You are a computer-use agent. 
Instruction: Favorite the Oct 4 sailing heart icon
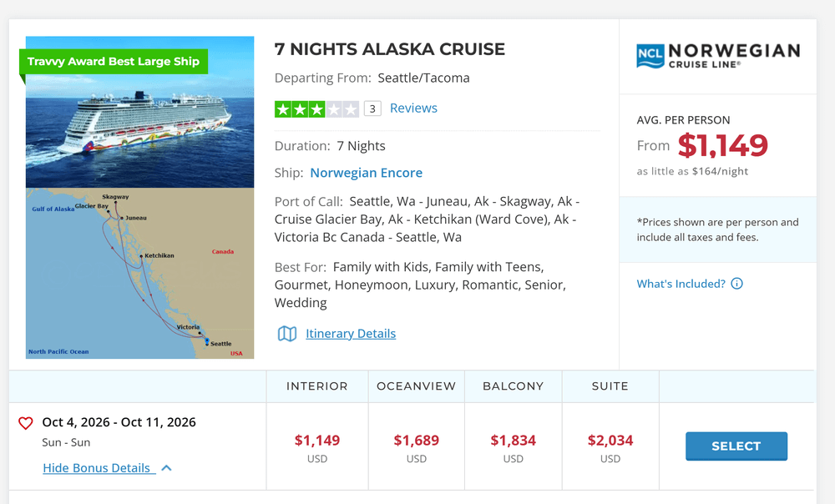(26, 423)
